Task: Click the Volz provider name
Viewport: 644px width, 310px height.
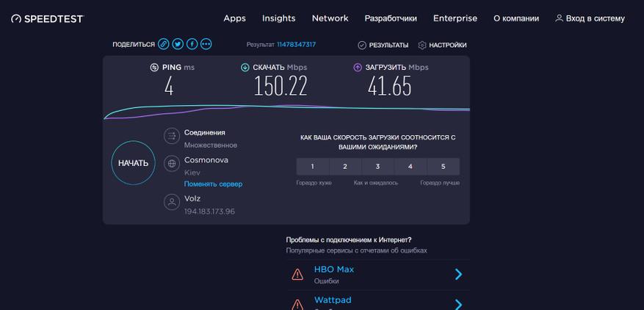Action: 192,198
